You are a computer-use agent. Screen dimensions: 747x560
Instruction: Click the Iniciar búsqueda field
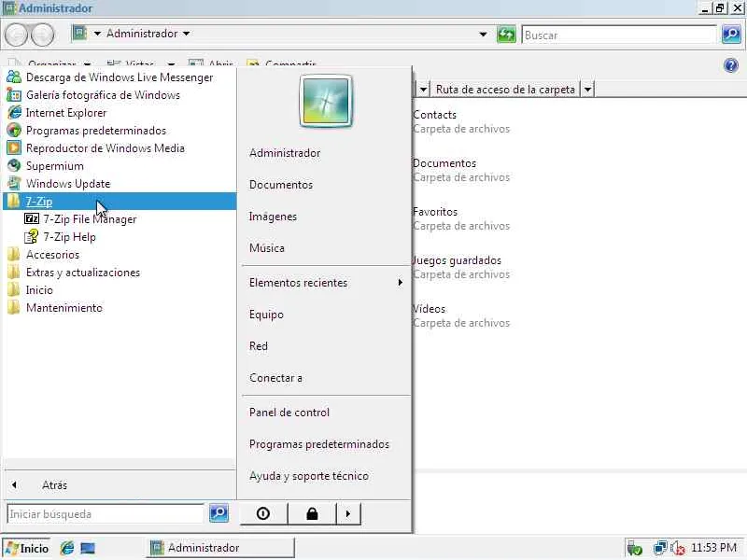click(x=106, y=514)
